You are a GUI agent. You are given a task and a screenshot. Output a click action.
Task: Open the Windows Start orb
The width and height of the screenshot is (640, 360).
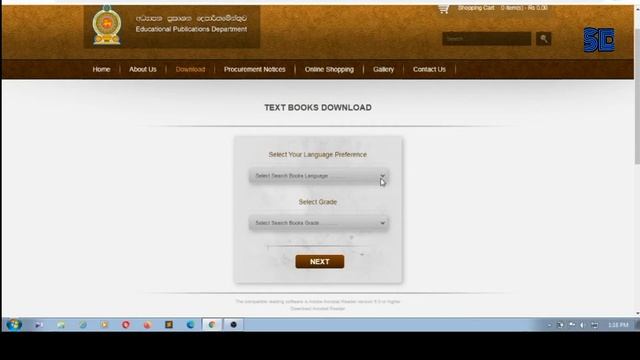point(14,324)
